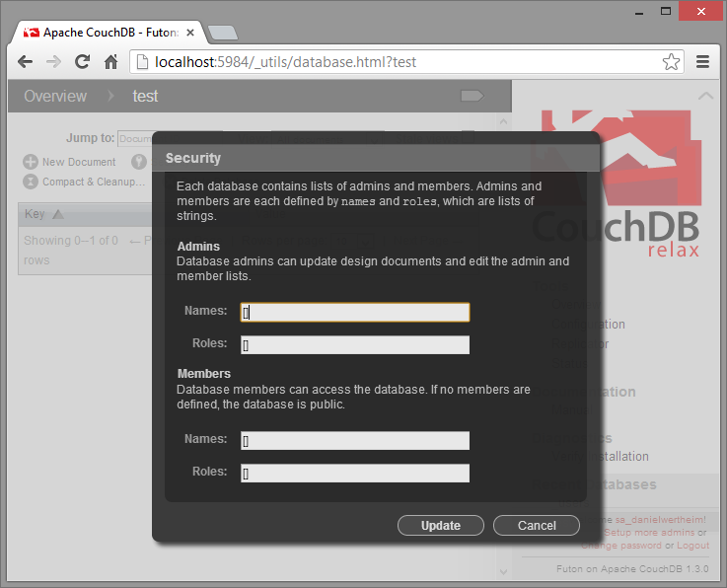Image resolution: width=727 pixels, height=588 pixels.
Task: Go to the home page icon
Action: tap(110, 62)
